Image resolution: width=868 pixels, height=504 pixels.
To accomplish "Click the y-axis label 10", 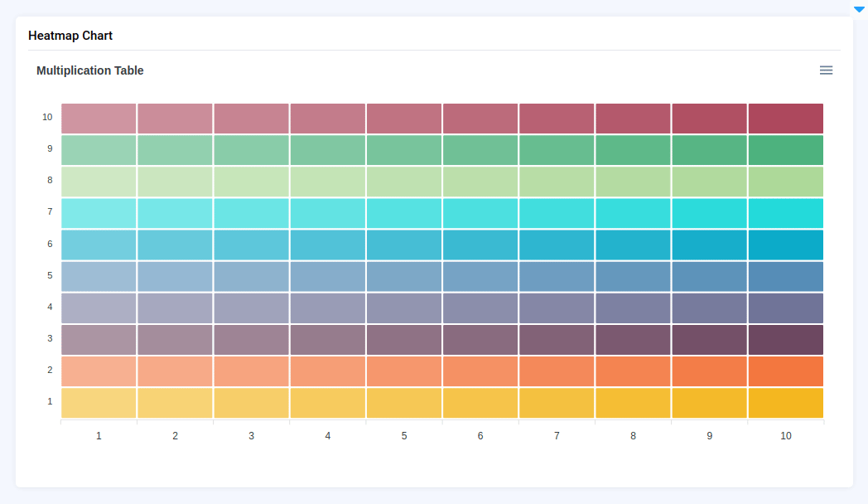I will pos(47,117).
